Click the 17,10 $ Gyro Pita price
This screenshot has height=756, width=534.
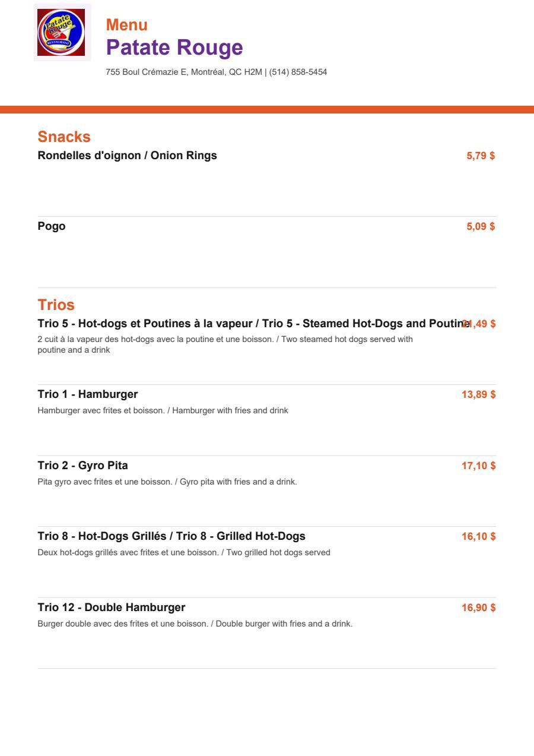point(479,466)
